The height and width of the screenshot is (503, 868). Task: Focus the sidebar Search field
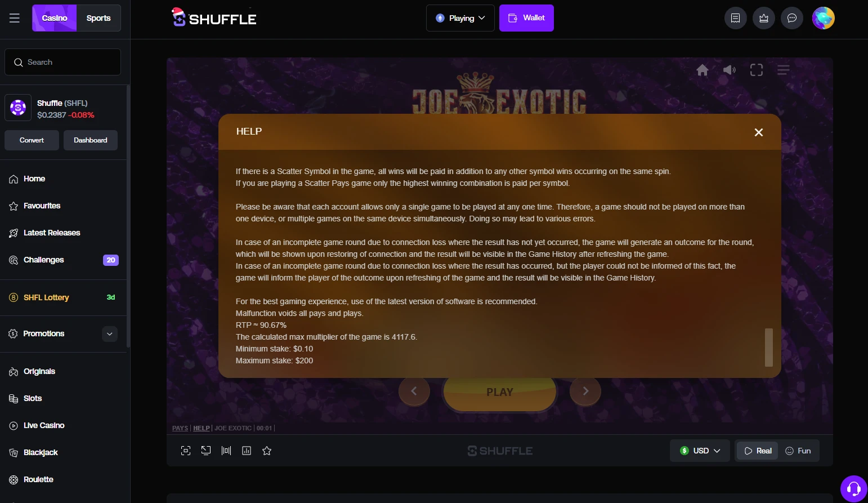[62, 62]
